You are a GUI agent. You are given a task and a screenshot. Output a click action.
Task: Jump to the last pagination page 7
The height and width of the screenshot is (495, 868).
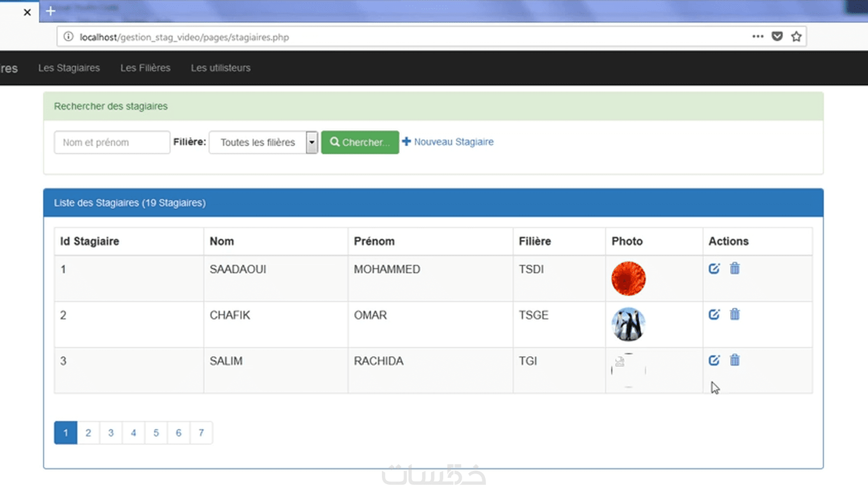201,433
